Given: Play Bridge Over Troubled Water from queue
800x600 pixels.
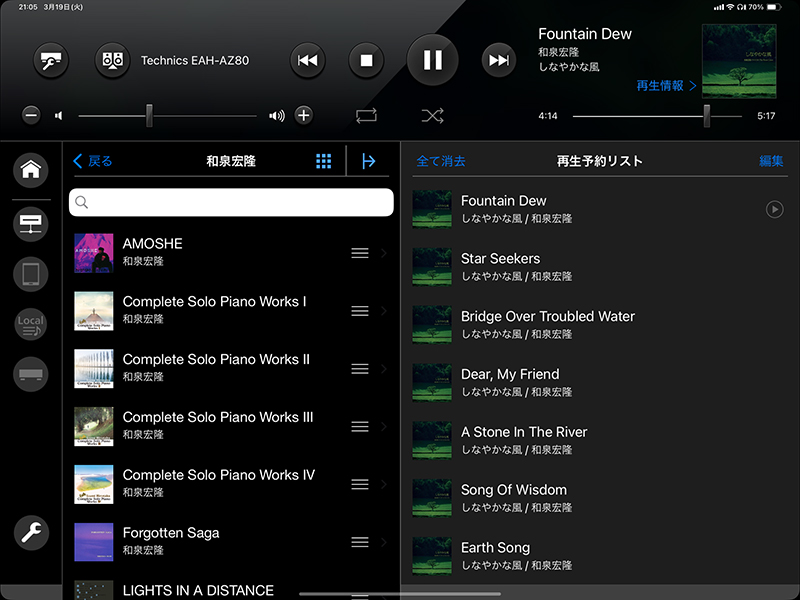Looking at the screenshot, I should (x=600, y=324).
